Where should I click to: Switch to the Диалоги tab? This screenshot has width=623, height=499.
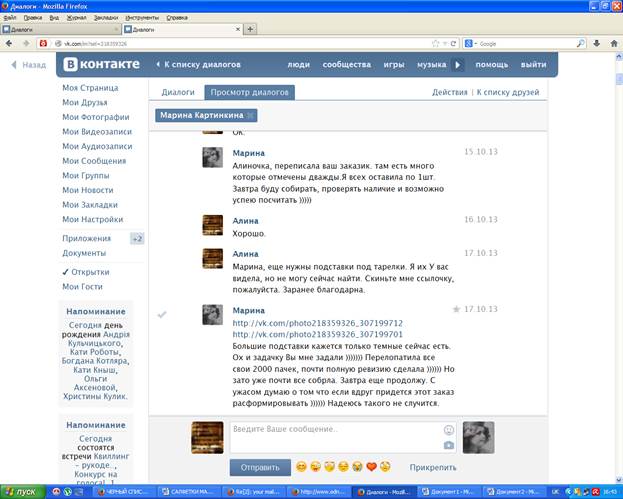click(178, 92)
